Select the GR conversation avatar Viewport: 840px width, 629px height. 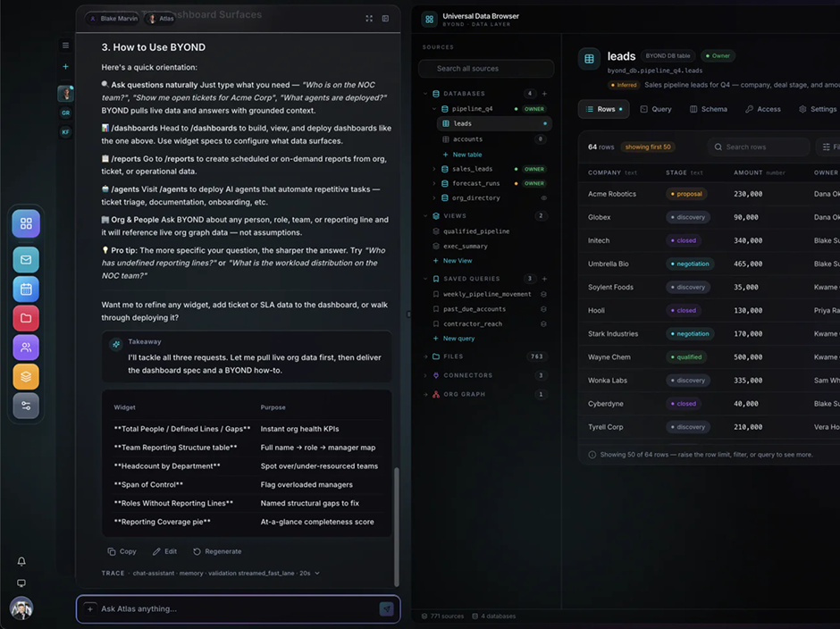pyautogui.click(x=65, y=113)
